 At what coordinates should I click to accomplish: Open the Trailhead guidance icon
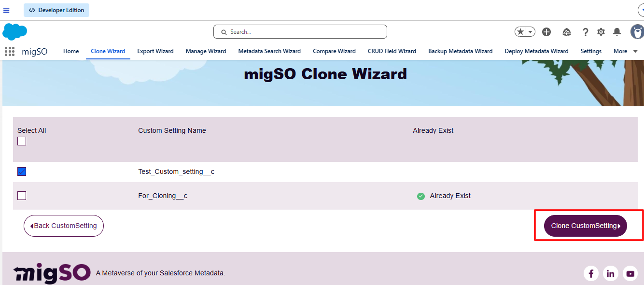click(567, 32)
